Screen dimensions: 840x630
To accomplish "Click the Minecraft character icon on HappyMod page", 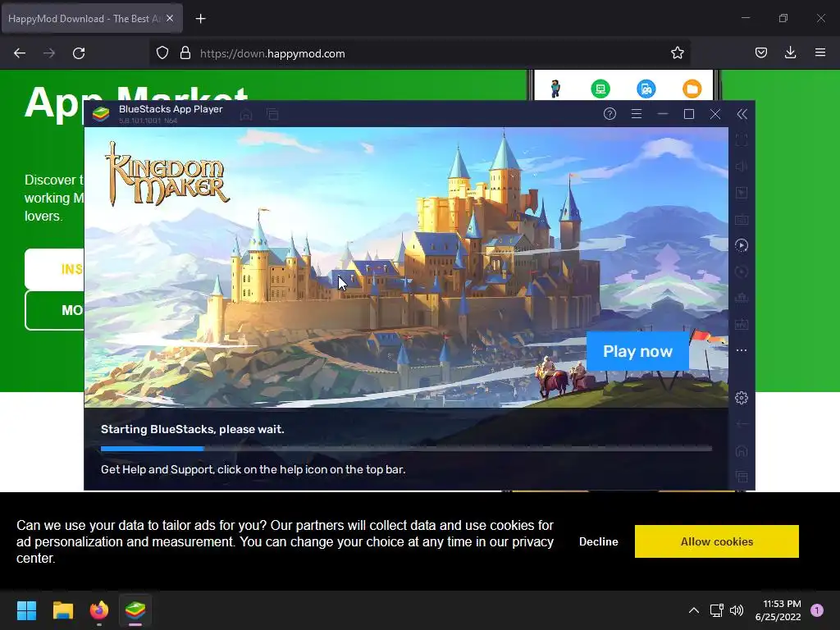I will tap(555, 89).
